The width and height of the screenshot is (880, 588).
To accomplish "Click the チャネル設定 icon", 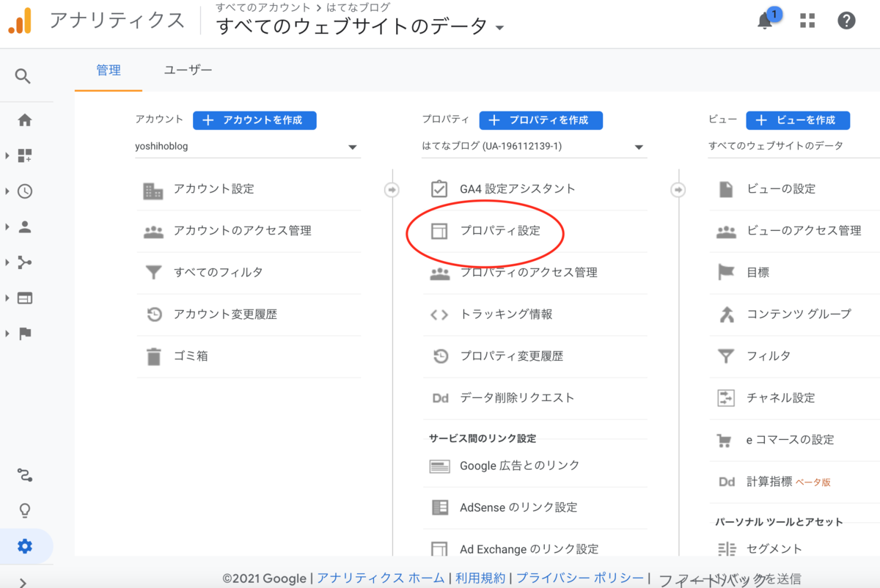I will coord(725,398).
